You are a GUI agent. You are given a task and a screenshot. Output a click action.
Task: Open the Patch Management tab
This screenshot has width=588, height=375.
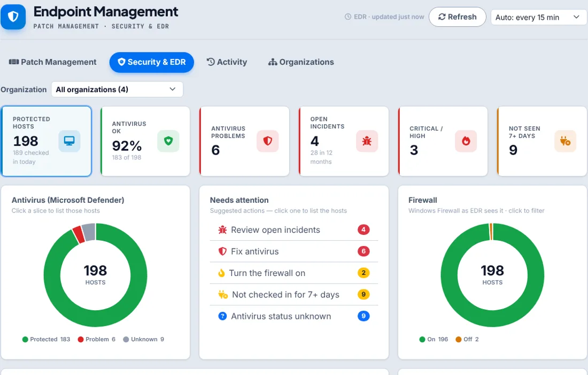coord(52,62)
